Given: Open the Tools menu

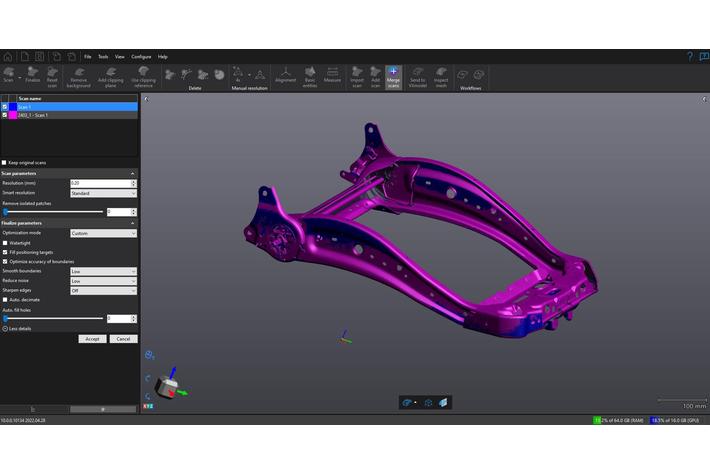Looking at the screenshot, I should (103, 57).
